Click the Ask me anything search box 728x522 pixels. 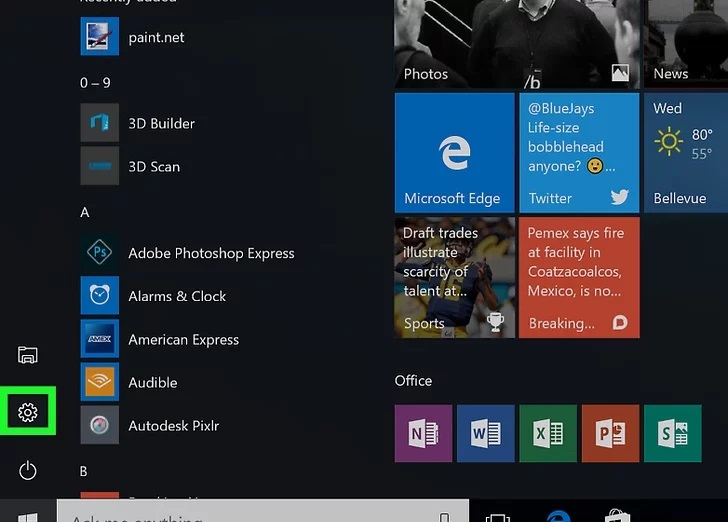point(263,511)
